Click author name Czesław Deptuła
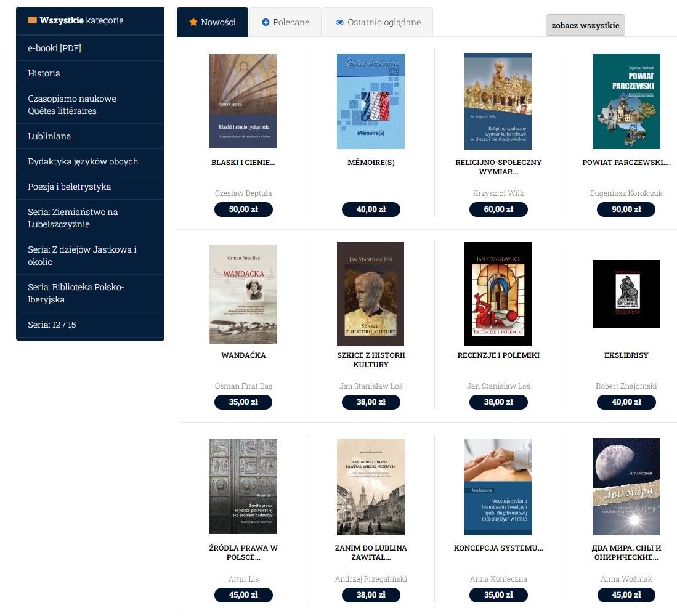 point(243,193)
